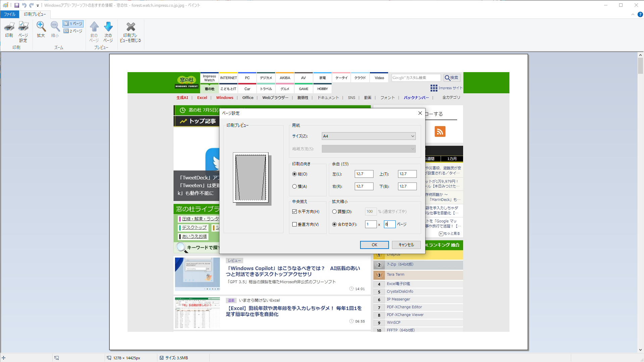Uncheck 水平方向(H) centering checkbox

295,212
